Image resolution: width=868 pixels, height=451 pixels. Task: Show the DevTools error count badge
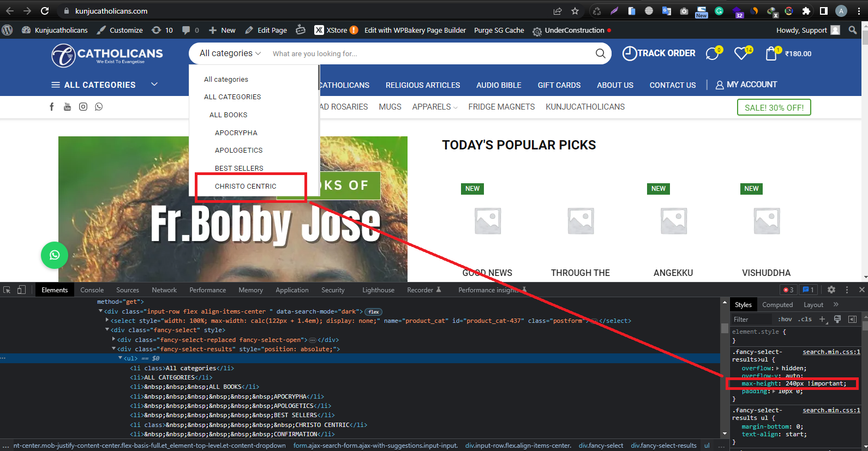[x=788, y=290]
